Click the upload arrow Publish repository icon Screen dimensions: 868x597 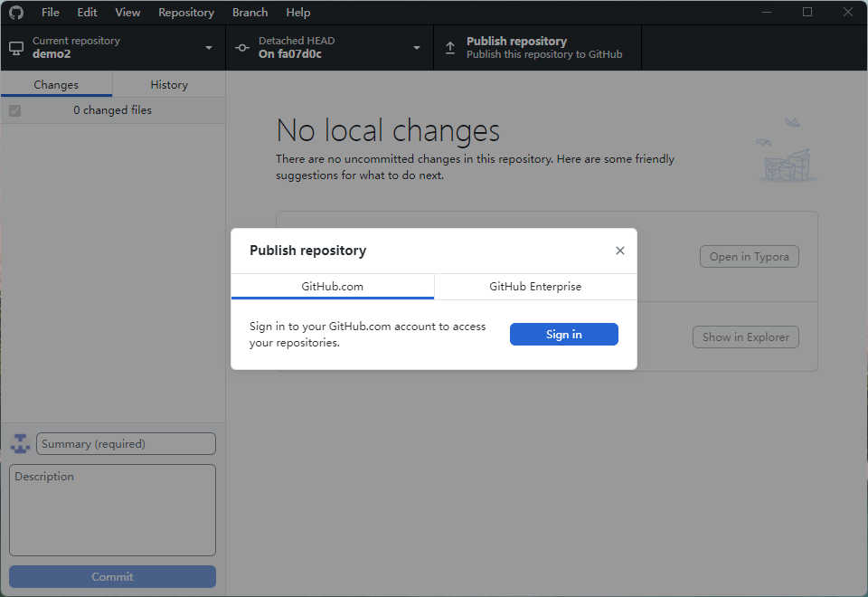450,48
